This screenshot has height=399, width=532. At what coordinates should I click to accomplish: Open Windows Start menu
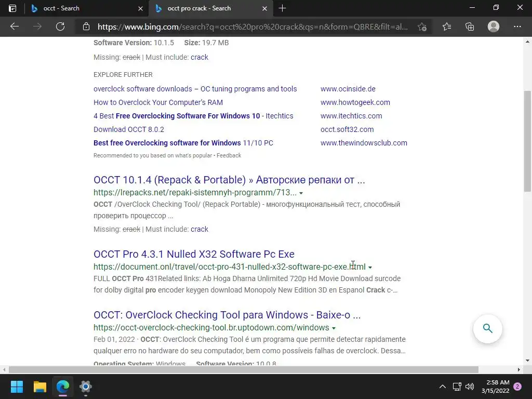coord(17,387)
